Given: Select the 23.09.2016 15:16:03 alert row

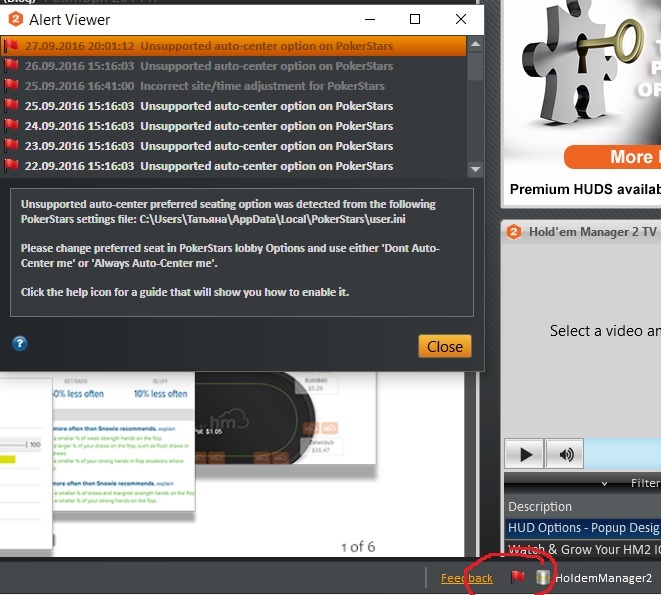Looking at the screenshot, I should point(234,146).
